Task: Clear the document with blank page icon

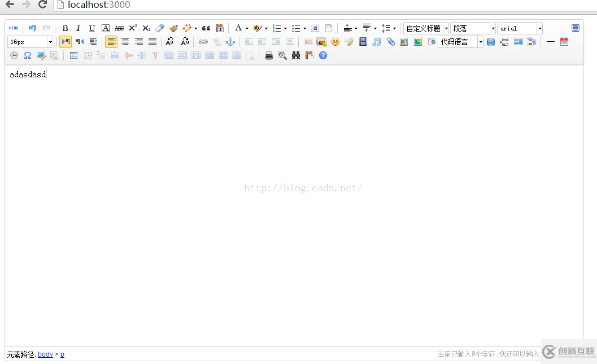Action: [x=329, y=28]
